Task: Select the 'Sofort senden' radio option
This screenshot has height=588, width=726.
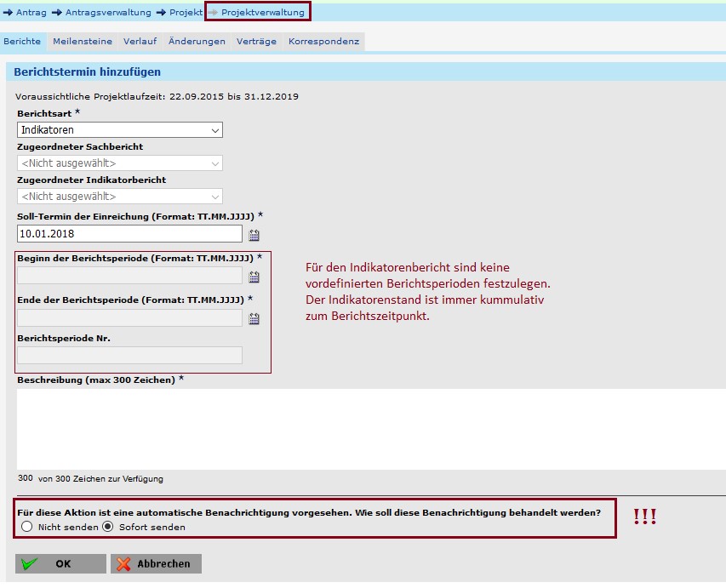Action: coord(108,527)
